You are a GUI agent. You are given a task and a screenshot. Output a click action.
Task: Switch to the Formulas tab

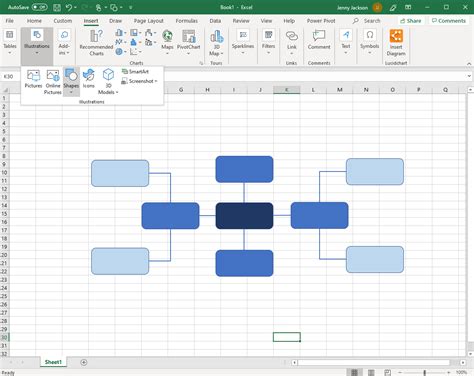187,21
